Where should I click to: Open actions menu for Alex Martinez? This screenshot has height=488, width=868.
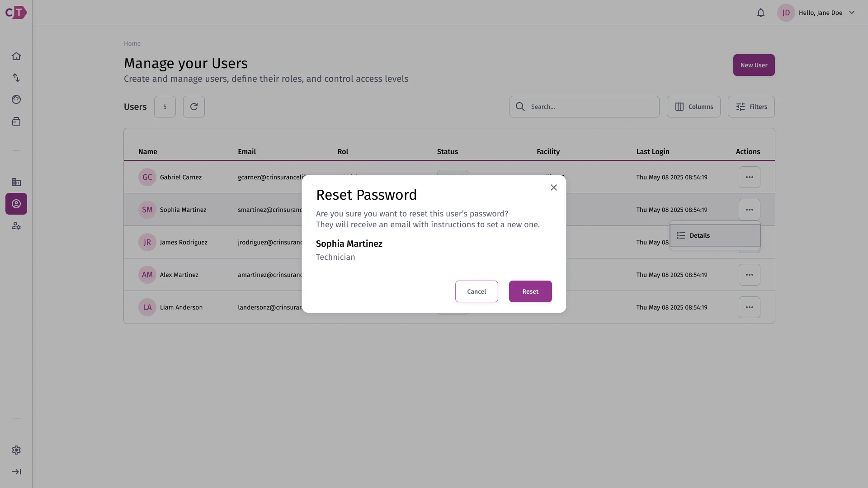tap(750, 275)
